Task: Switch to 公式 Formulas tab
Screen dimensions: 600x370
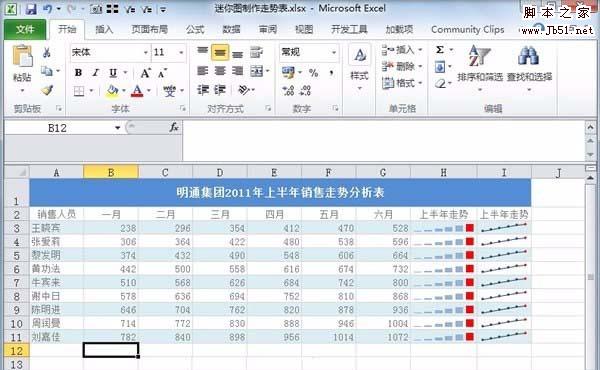Action: pyautogui.click(x=195, y=29)
